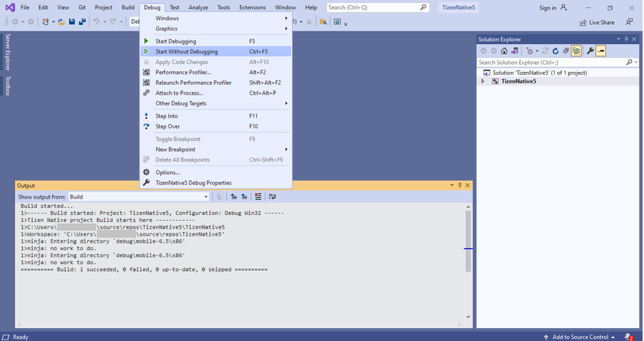
Task: Toggle Preview Selected Items button
Action: [x=601, y=51]
